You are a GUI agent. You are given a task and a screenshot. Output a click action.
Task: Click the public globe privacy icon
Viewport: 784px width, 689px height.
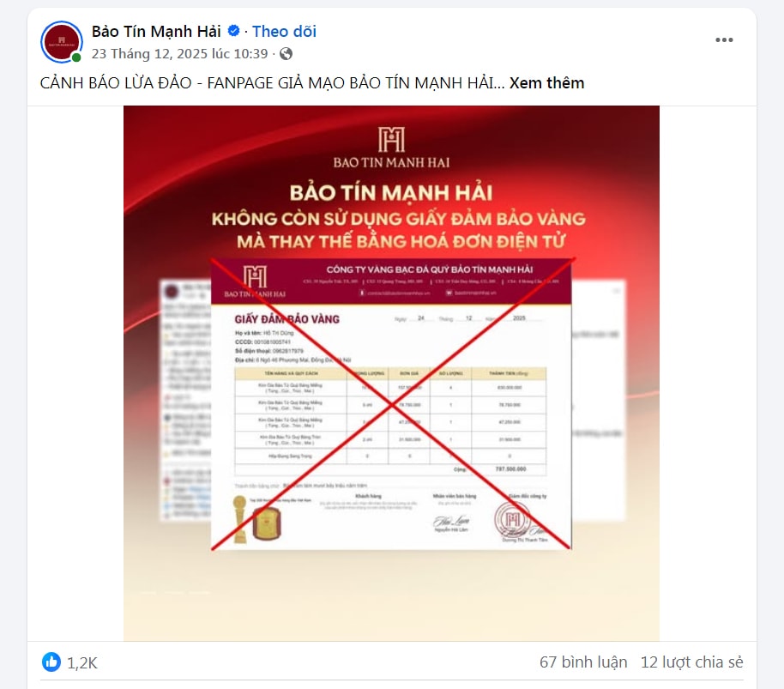286,53
